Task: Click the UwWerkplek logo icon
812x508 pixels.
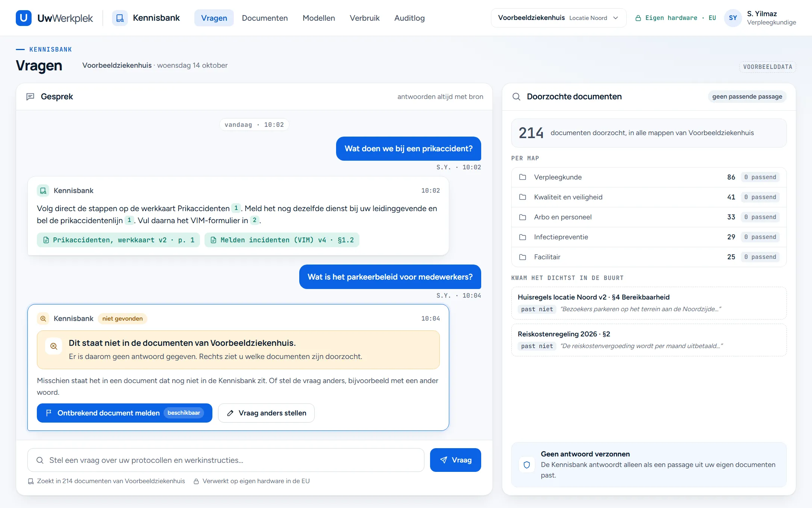Action: (x=23, y=18)
